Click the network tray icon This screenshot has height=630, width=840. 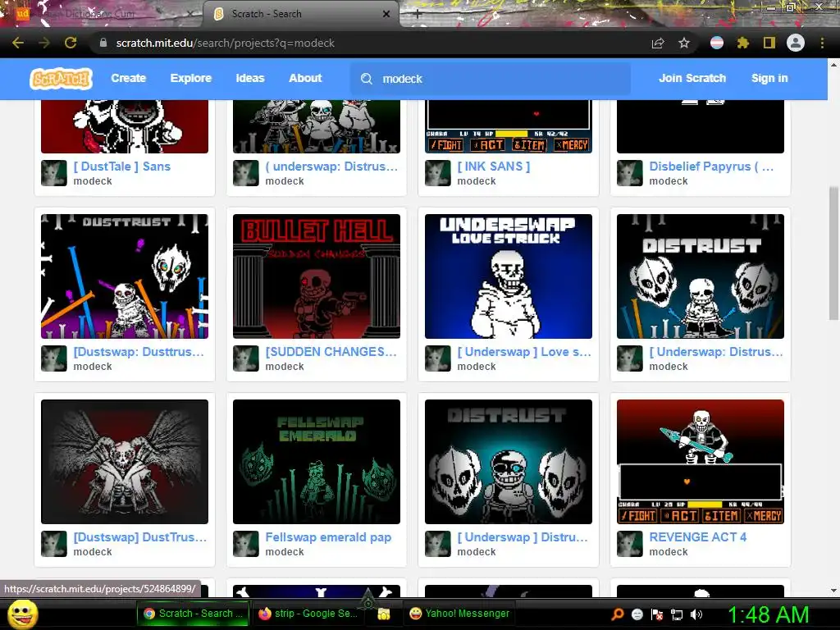tap(677, 614)
